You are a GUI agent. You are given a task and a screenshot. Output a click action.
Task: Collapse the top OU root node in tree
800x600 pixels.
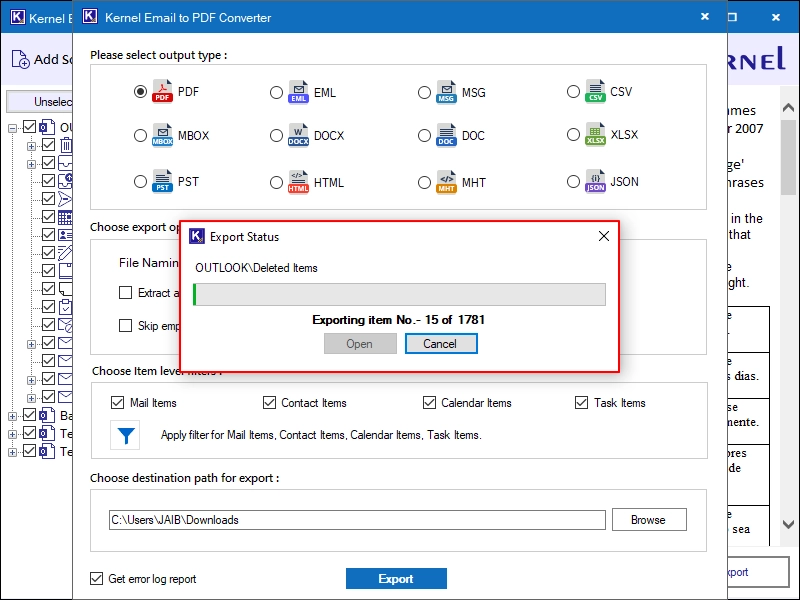click(x=12, y=128)
